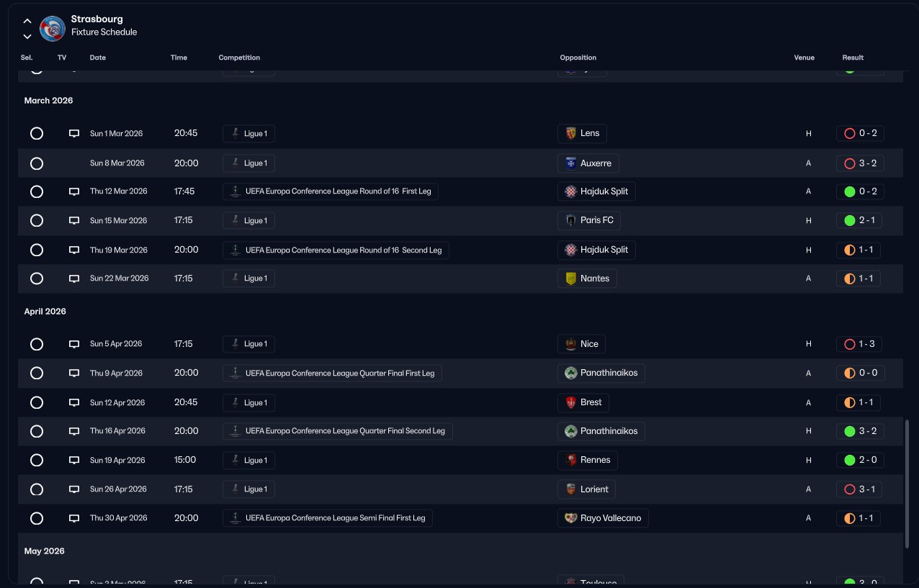Click the TV icon for Rennes match
Viewport: 919px width, 588px height.
pos(73,460)
